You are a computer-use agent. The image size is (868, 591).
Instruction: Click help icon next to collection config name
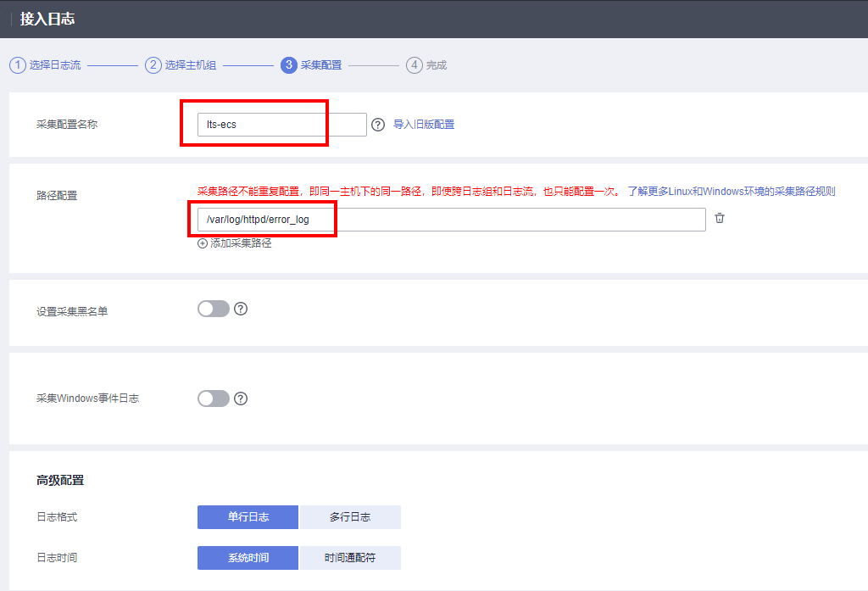click(x=378, y=125)
